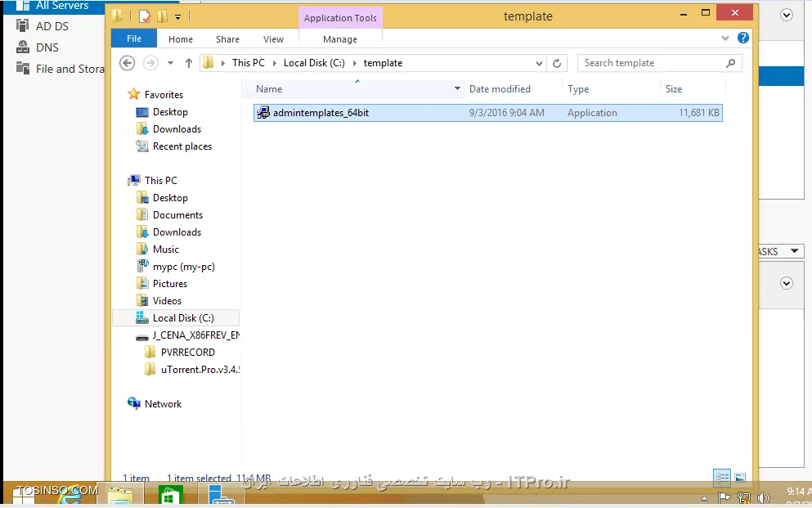Open Downloads under This PC
The height and width of the screenshot is (508, 812).
point(177,232)
